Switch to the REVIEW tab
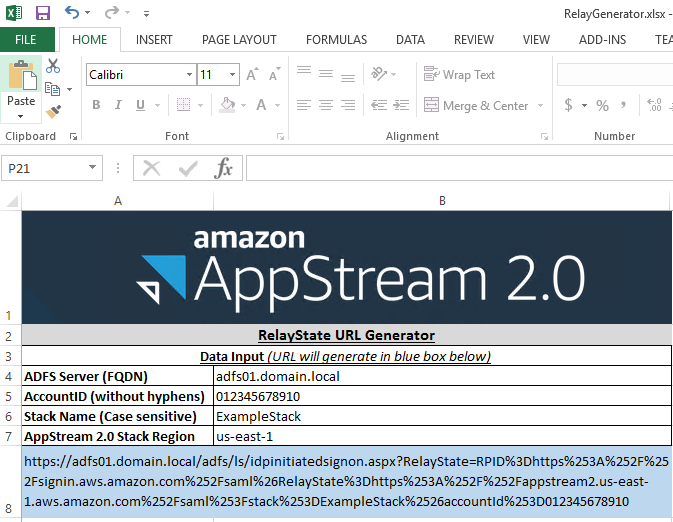Image resolution: width=673 pixels, height=522 pixels. pos(474,39)
